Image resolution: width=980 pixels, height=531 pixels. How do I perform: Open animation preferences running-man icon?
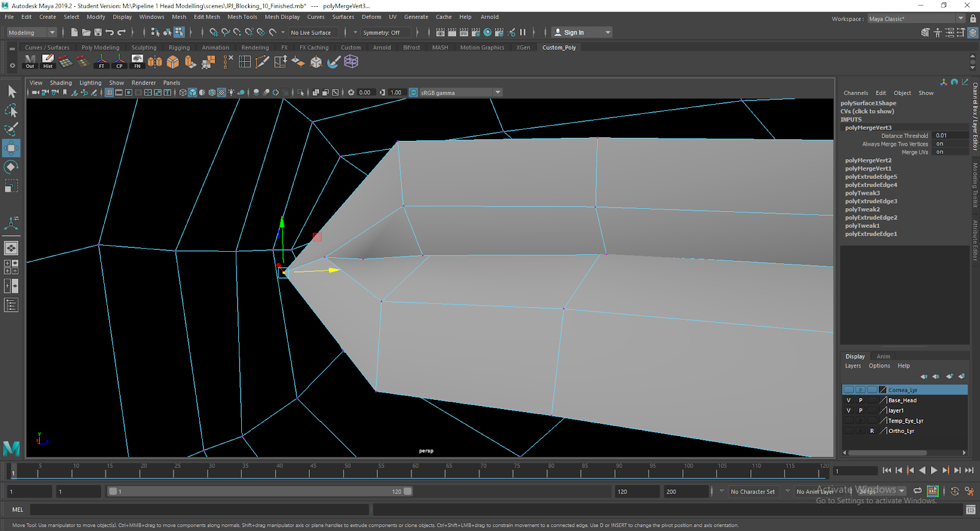click(970, 491)
